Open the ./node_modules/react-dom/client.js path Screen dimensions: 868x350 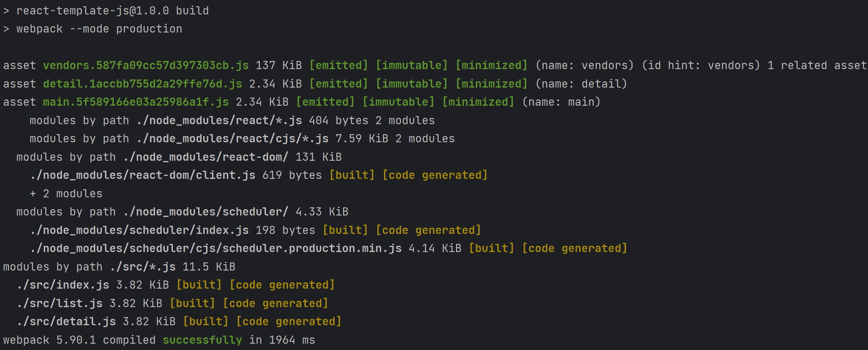[x=143, y=175]
